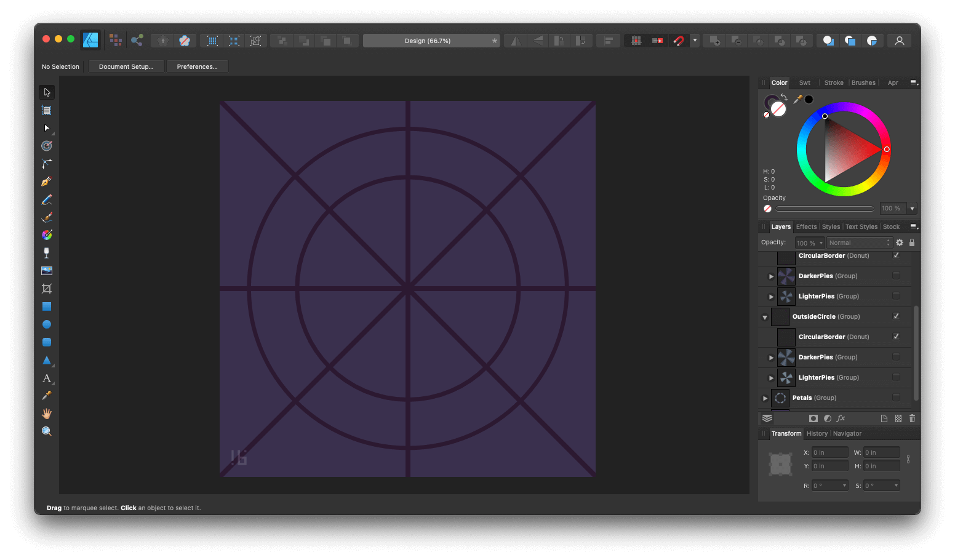The height and width of the screenshot is (560, 955).
Task: Enable visibility for the DarkerPies group
Action: [x=897, y=276]
